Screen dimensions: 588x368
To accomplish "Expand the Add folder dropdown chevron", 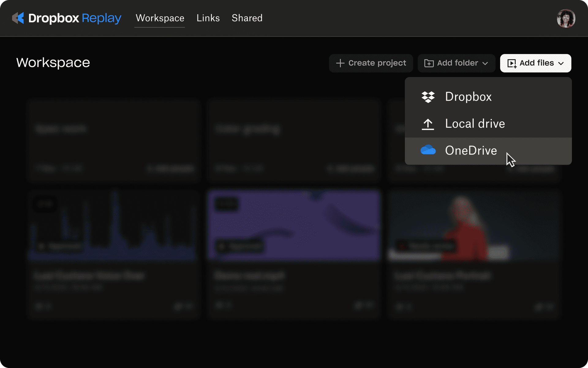I will (485, 63).
